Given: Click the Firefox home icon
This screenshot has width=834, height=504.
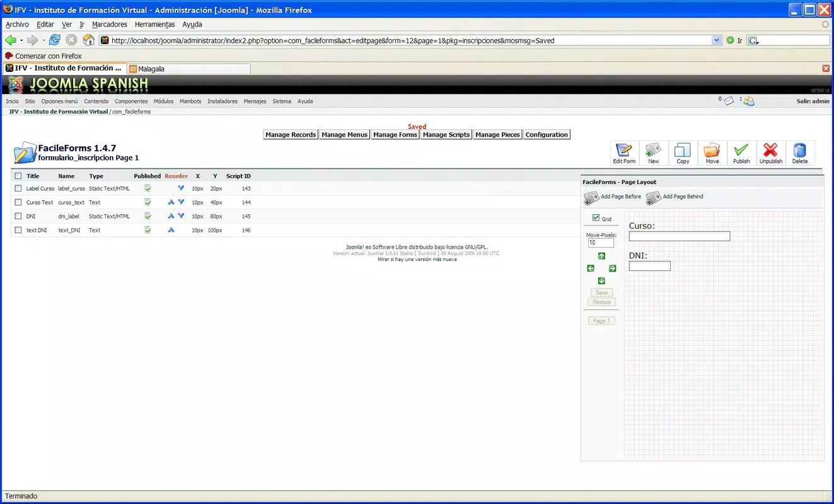Looking at the screenshot, I should (x=89, y=40).
